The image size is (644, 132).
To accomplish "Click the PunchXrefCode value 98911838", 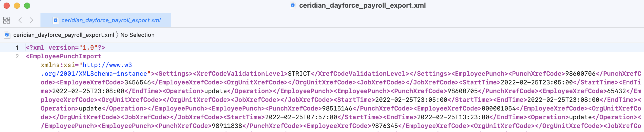I will (227, 126).
